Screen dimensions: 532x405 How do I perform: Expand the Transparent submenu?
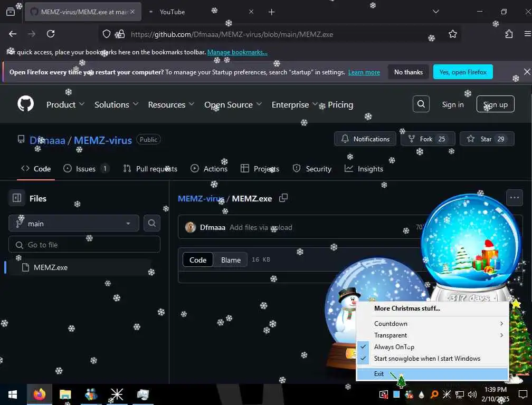[x=432, y=335]
